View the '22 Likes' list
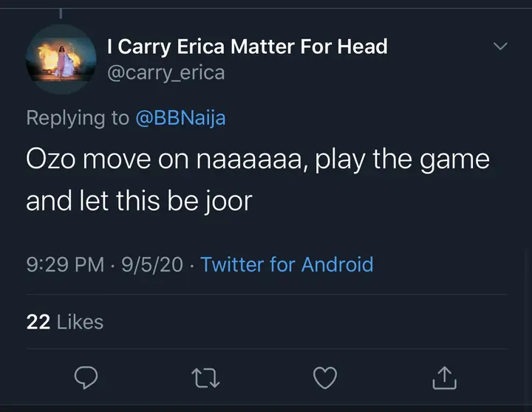 coord(65,322)
